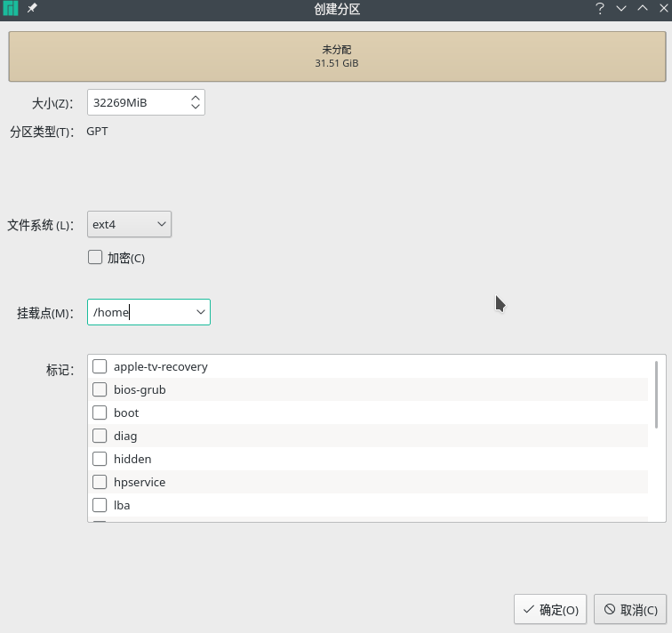Tick the hidden flag checkbox

pyautogui.click(x=100, y=459)
